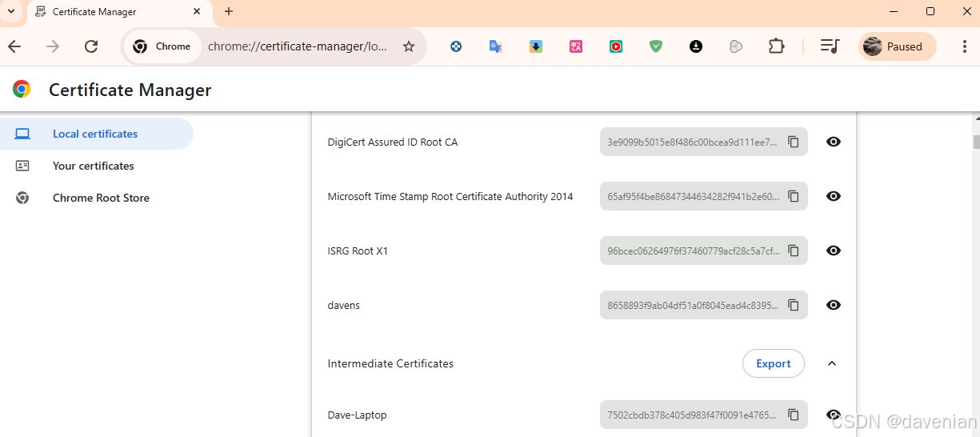The image size is (980, 437).
Task: Open the Google Translate extension
Action: 496,46
